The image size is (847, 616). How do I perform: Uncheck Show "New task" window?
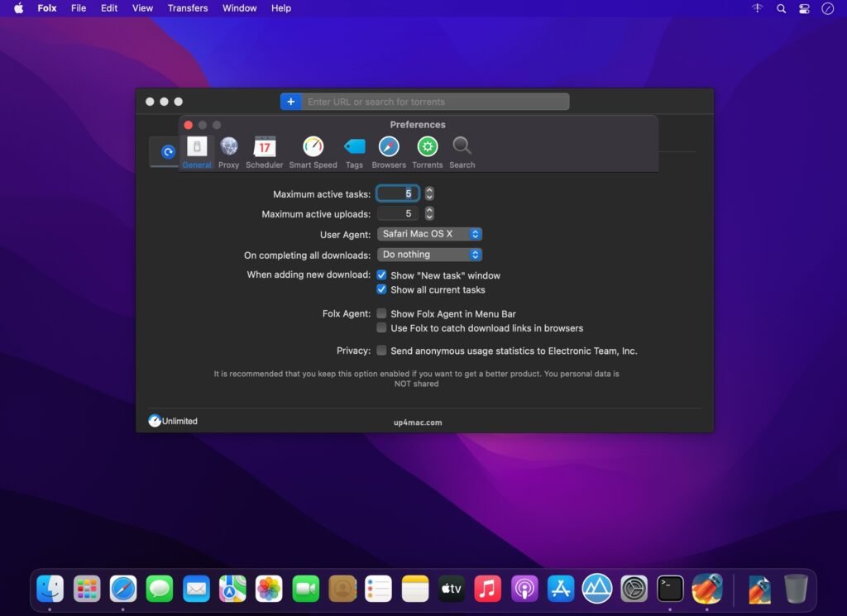pos(381,275)
